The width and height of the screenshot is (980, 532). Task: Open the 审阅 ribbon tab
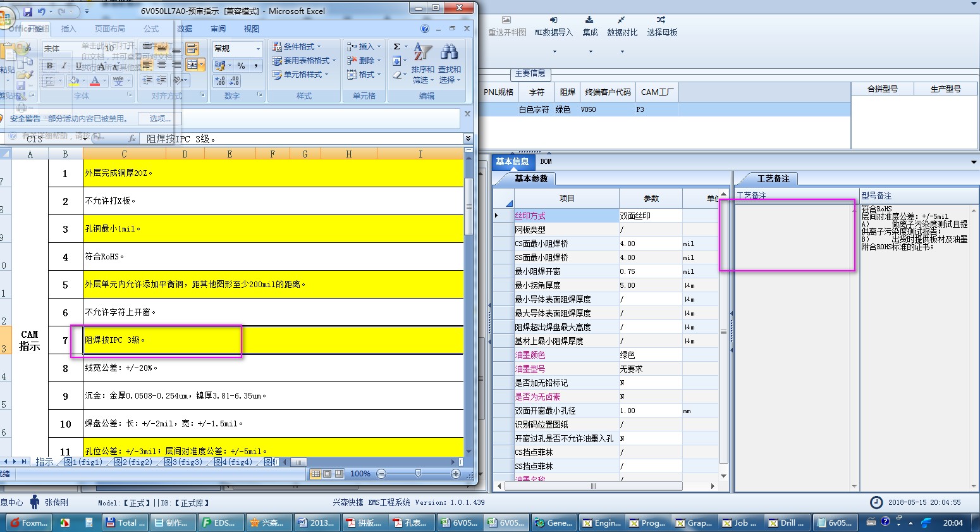click(x=218, y=29)
